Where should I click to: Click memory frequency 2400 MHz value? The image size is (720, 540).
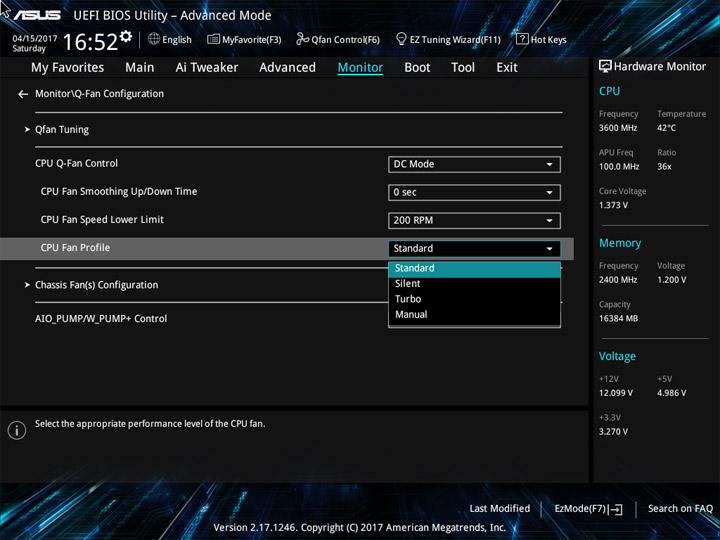coord(618,280)
